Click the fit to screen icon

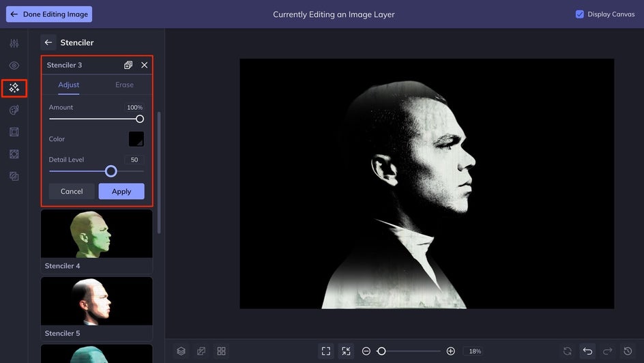pos(325,351)
